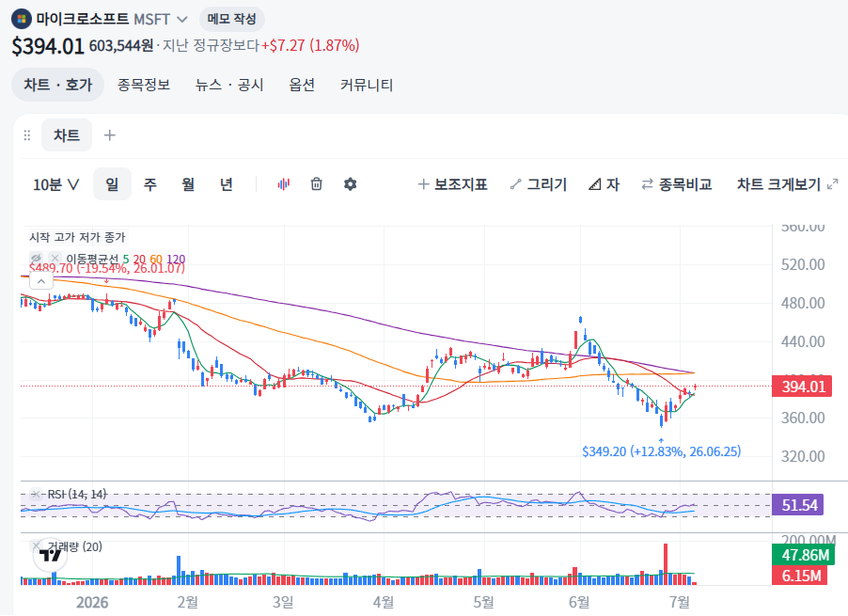
Task: Click the drag handle beside 차트 tab
Action: pyautogui.click(x=27, y=135)
